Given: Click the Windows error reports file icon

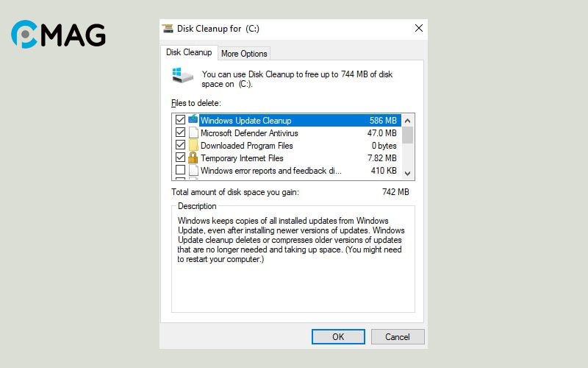Looking at the screenshot, I should 193,171.
